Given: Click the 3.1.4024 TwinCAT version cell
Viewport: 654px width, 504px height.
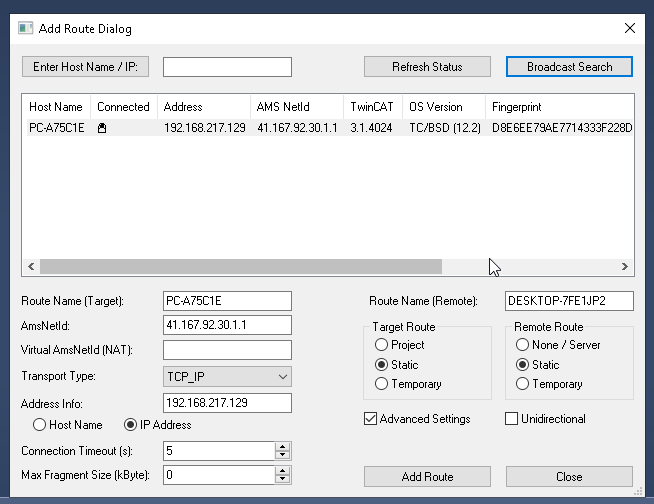Looking at the screenshot, I should tap(371, 128).
